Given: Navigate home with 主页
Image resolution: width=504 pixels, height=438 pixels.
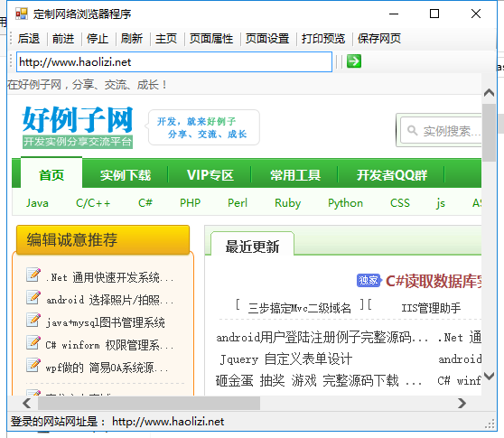Looking at the screenshot, I should point(166,39).
